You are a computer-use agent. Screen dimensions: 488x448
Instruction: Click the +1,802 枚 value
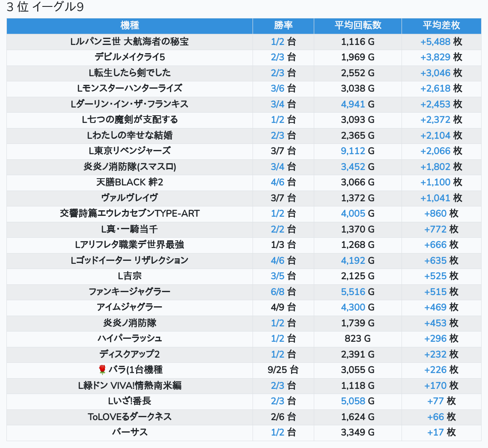point(441,167)
